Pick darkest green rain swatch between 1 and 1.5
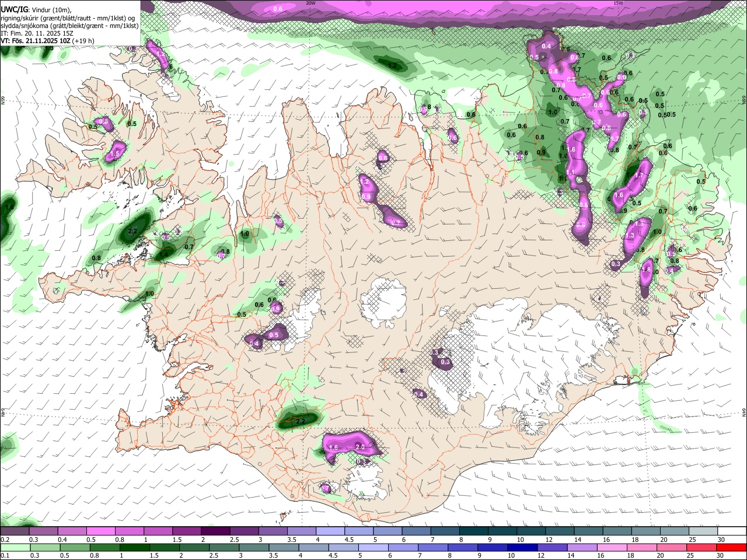Viewport: 747px width, 560px height. pyautogui.click(x=135, y=547)
